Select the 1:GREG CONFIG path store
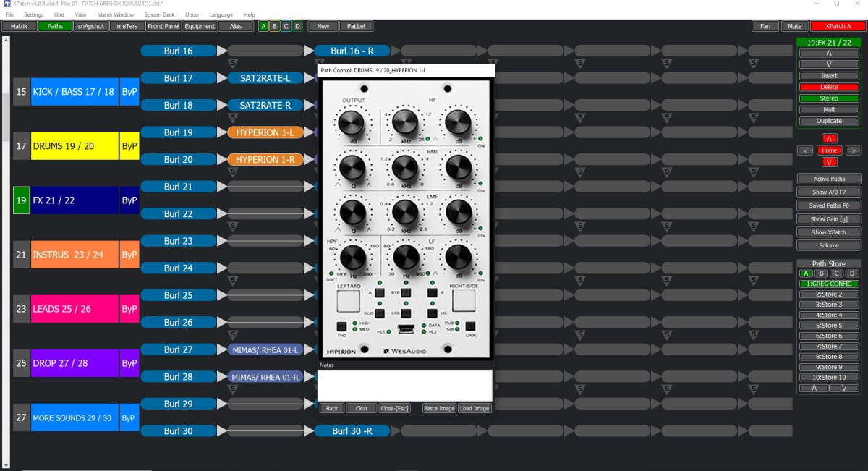 click(829, 284)
